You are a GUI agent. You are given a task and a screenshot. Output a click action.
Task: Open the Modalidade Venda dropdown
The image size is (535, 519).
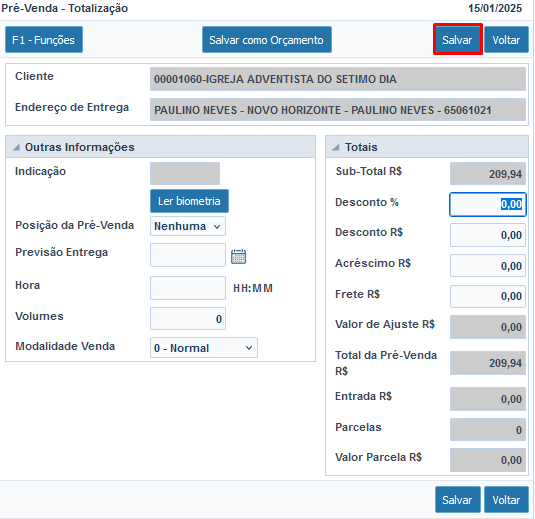click(204, 348)
